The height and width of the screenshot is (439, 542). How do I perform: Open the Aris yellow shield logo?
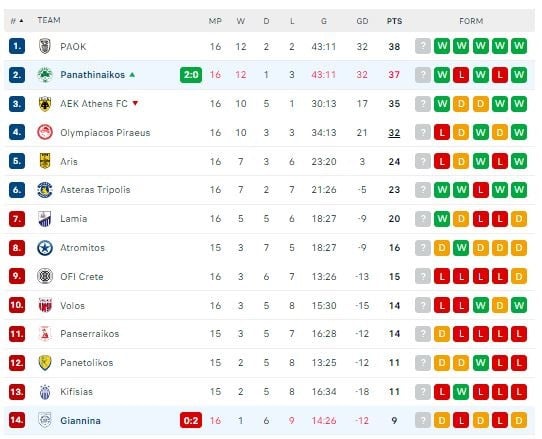[45, 161]
